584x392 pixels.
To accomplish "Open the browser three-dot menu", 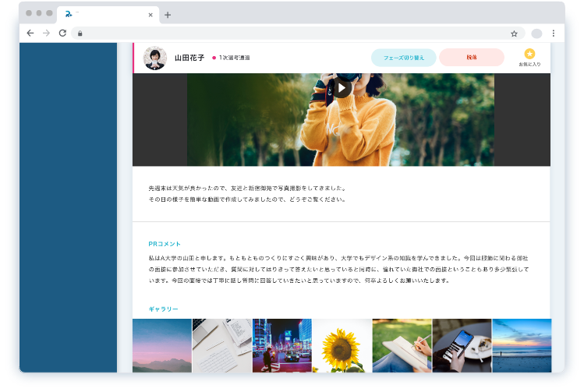I will tap(554, 34).
